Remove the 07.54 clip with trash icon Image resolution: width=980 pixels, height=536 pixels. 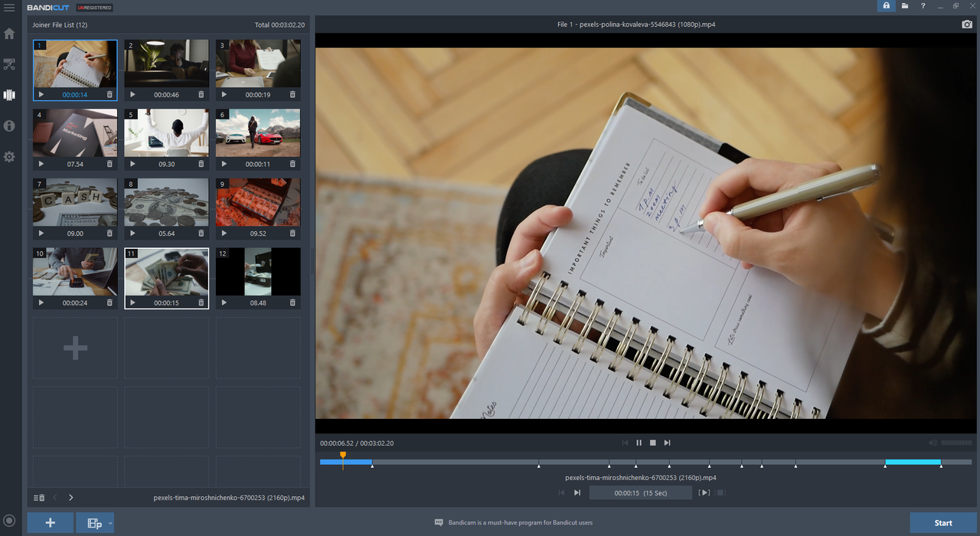(x=109, y=164)
